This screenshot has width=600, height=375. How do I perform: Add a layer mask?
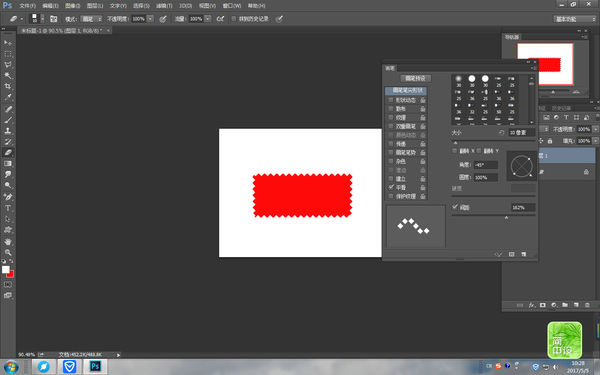543,305
